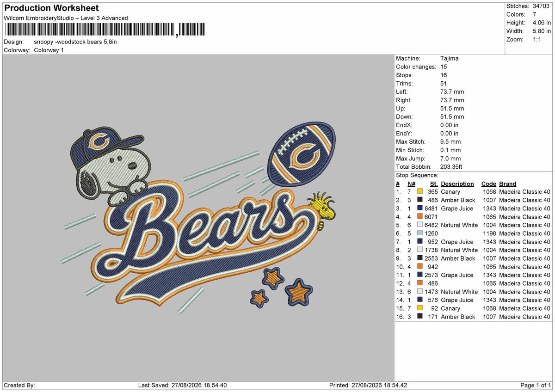
Task: Click the Machine value Tajima
Action: (450, 59)
